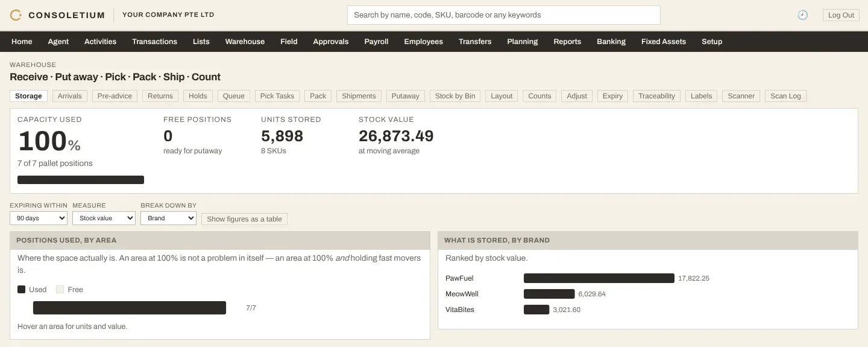Click the VitaBites stock value bar
This screenshot has height=347, width=868.
(536, 310)
